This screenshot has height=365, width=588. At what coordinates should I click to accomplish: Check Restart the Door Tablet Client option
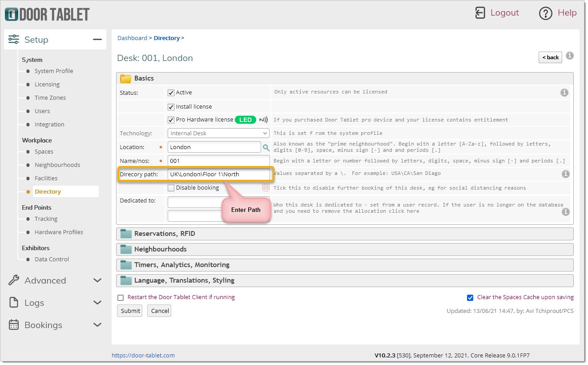pos(121,298)
